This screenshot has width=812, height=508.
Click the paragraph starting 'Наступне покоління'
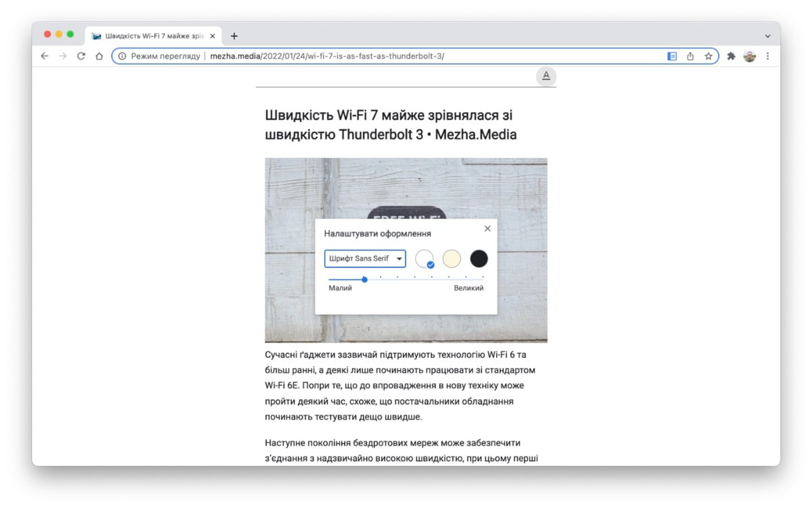click(x=401, y=451)
